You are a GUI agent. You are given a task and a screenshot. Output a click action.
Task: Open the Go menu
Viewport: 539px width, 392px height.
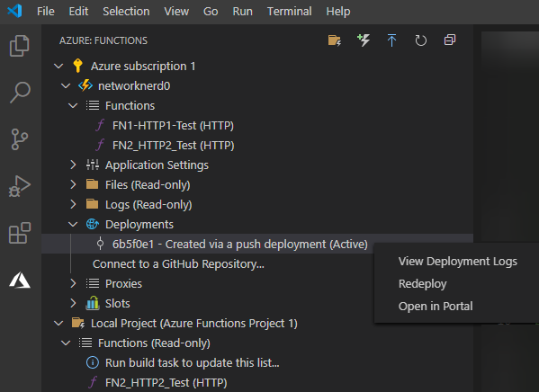[x=211, y=12]
